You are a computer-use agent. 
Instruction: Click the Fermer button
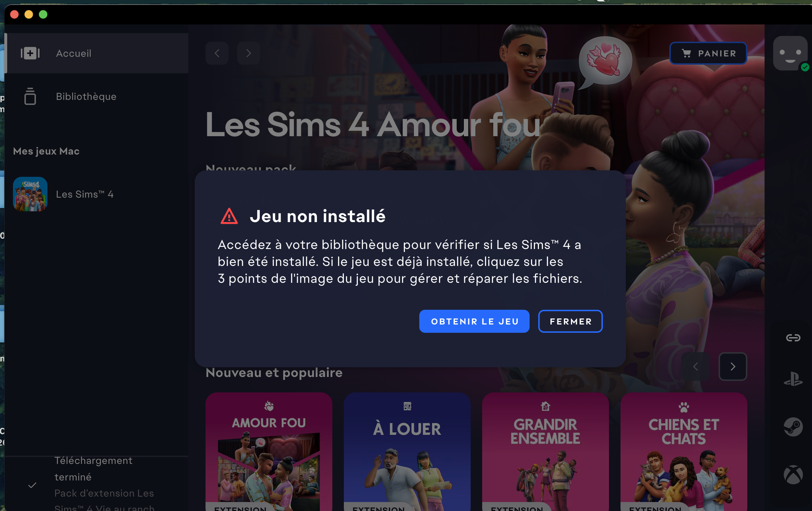point(571,321)
